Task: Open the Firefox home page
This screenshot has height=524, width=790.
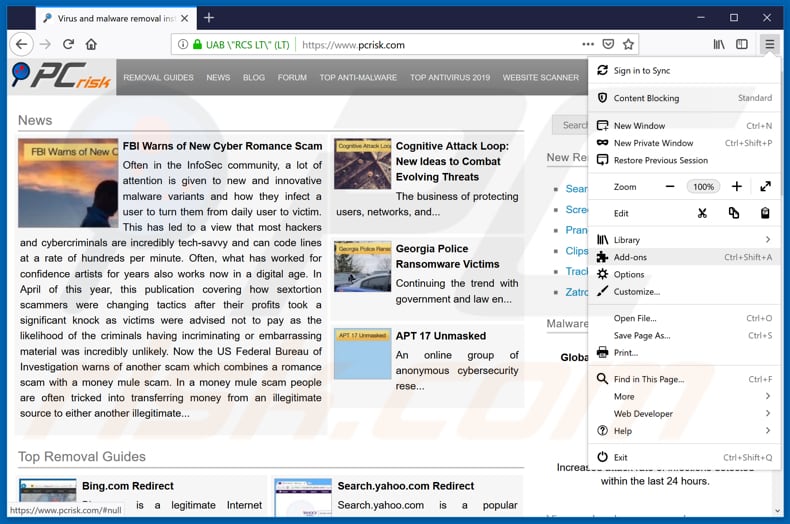Action: click(91, 44)
